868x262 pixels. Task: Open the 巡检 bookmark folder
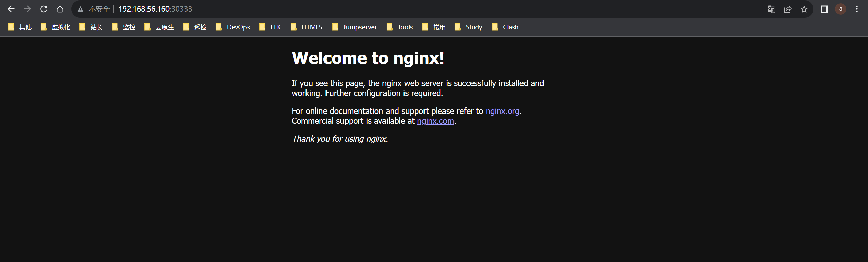tap(195, 27)
